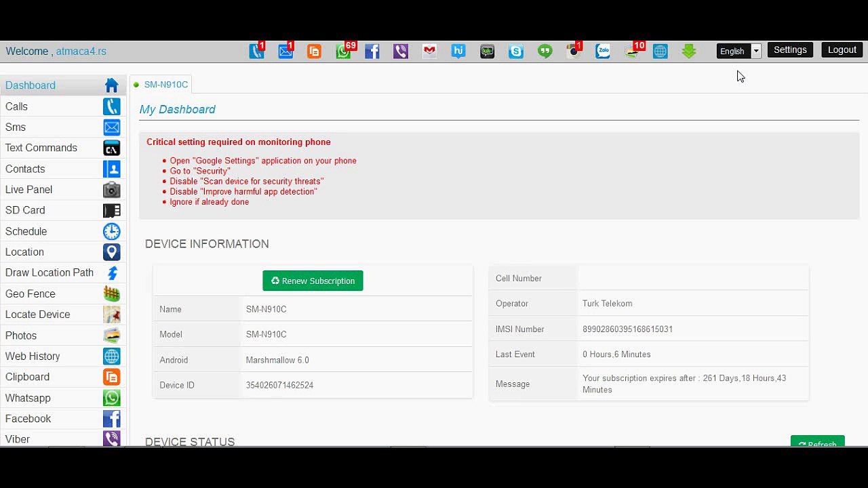Image resolution: width=868 pixels, height=488 pixels.
Task: Click the Disable "Improve harmful app detection" line
Action: point(243,192)
